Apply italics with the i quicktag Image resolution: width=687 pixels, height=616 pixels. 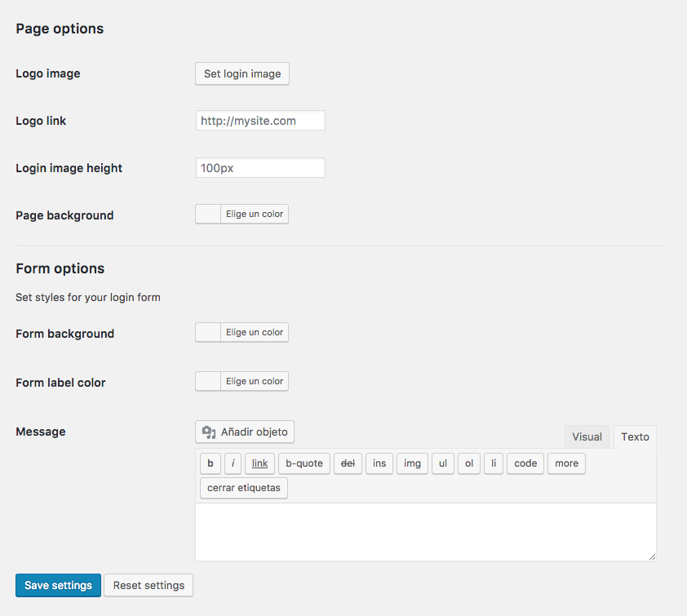pyautogui.click(x=233, y=463)
